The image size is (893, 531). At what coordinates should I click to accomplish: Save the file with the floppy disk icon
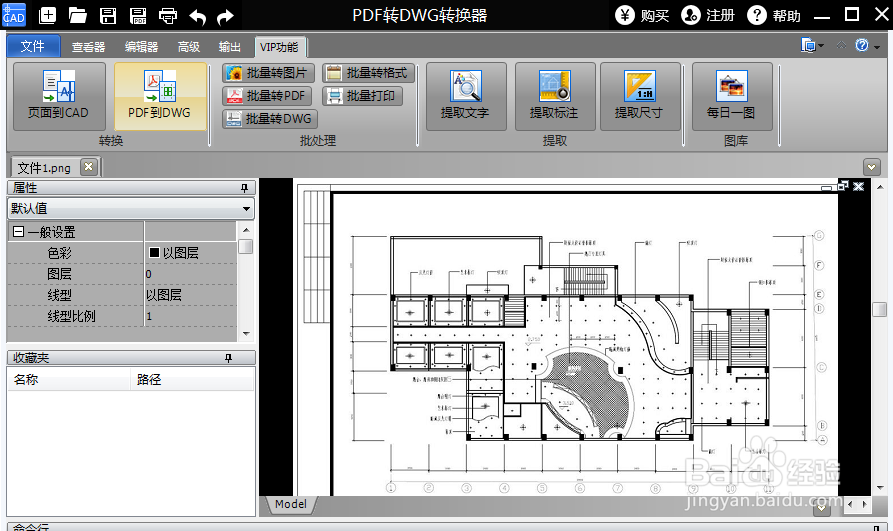tap(108, 15)
